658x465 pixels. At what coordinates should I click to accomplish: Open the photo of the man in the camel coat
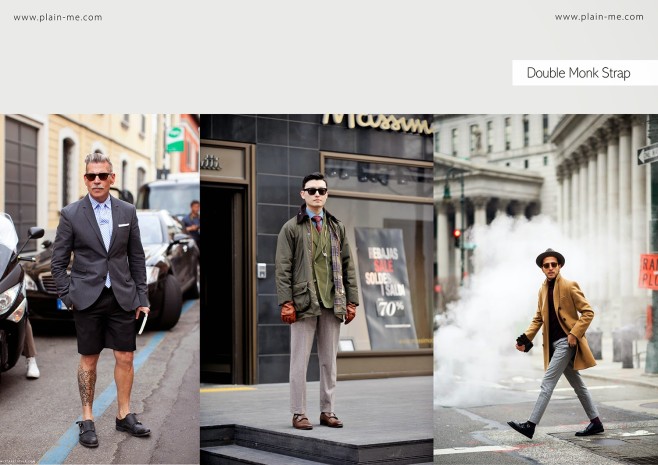(546, 289)
